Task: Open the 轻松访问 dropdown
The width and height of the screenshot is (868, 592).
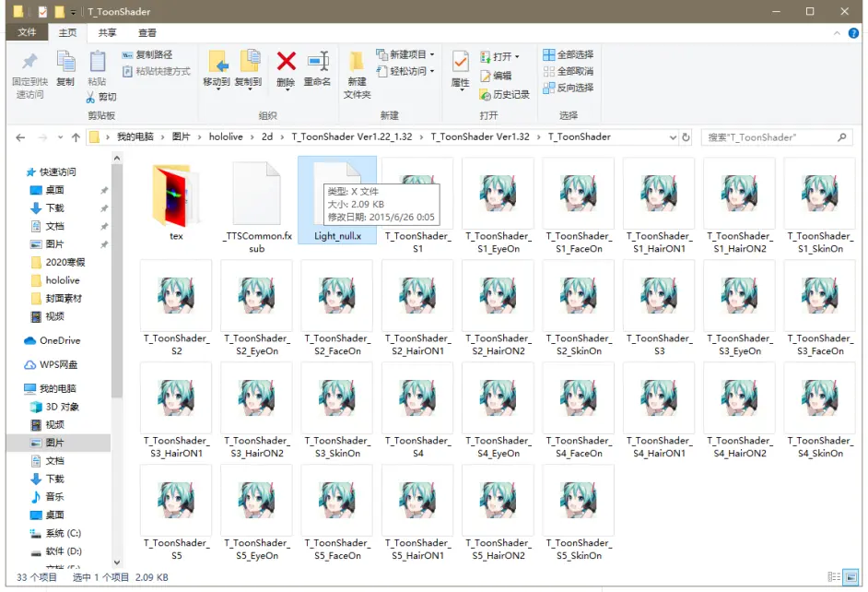Action: coord(405,71)
